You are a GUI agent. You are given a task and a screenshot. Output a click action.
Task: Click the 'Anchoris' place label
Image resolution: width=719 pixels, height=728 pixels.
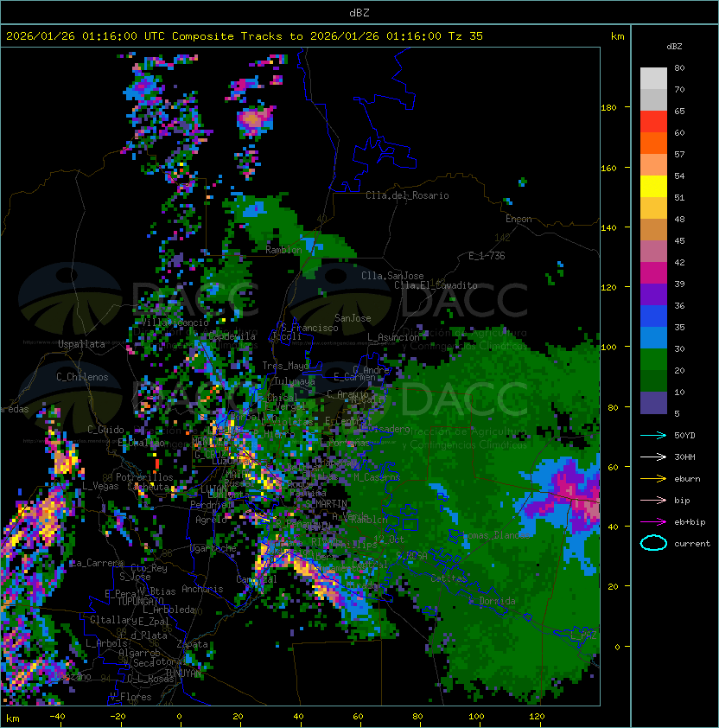pyautogui.click(x=202, y=589)
